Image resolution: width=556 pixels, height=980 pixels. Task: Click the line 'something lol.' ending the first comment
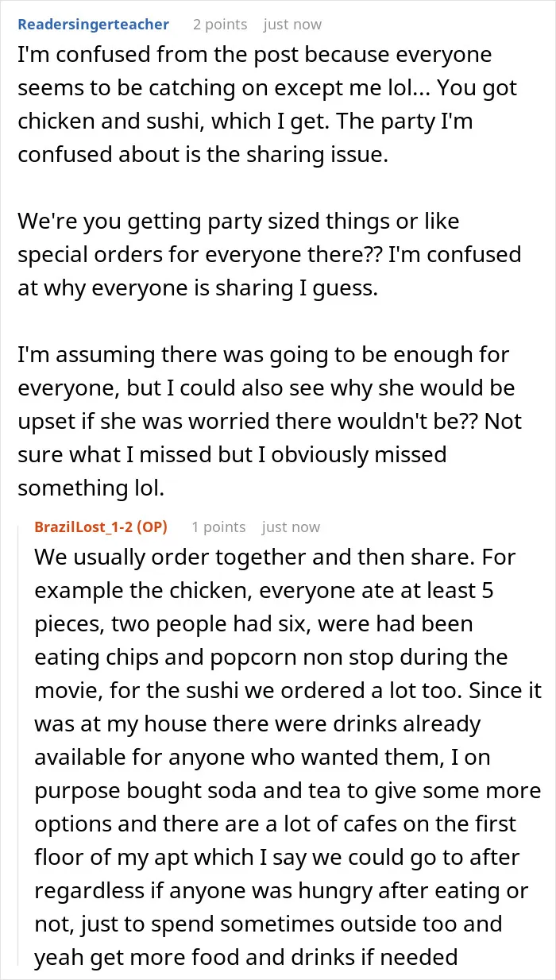click(91, 488)
